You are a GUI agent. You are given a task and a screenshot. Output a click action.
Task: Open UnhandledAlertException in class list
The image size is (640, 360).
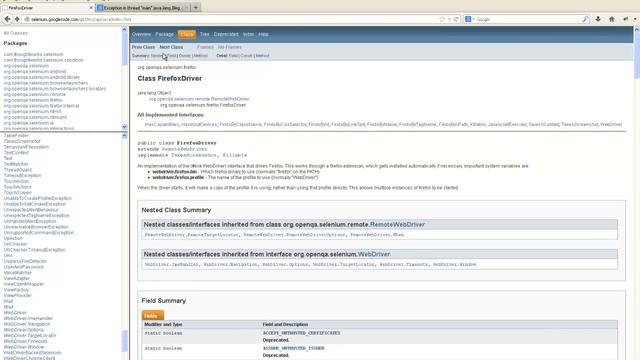pos(30,221)
